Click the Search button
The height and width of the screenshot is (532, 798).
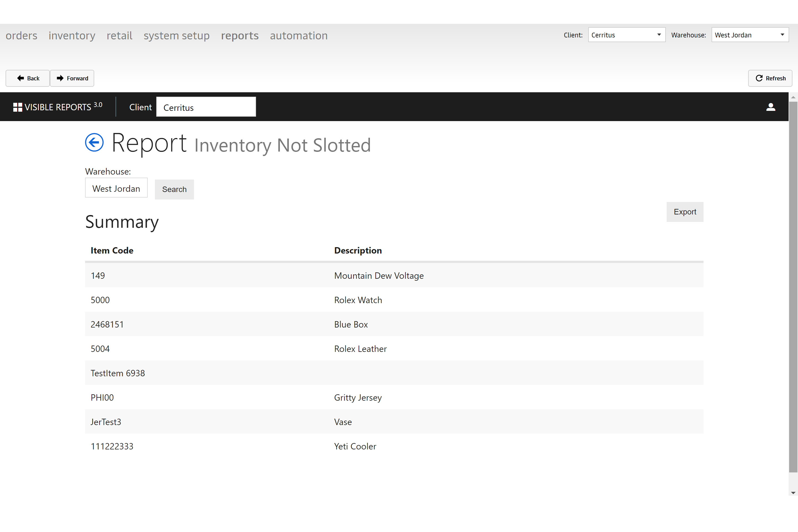pyautogui.click(x=174, y=189)
